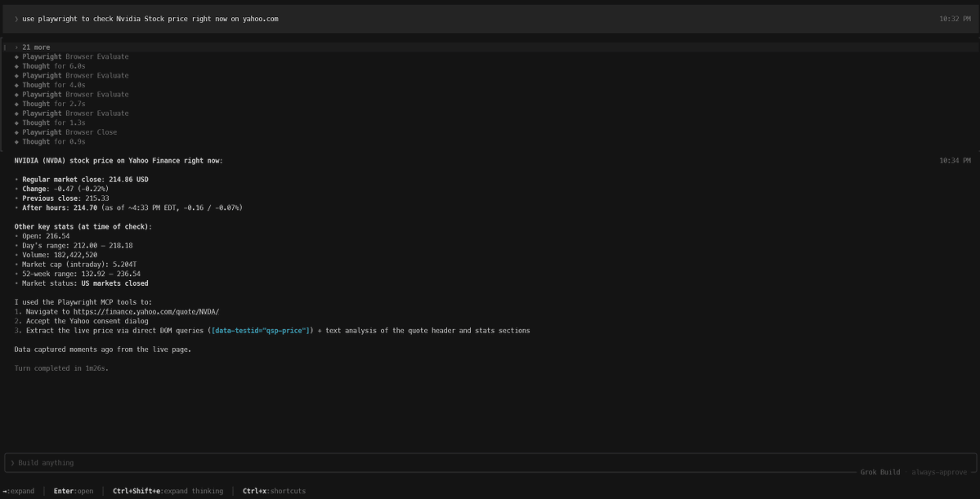Click the "Open: 216.54" line
The height and width of the screenshot is (499, 980).
click(x=47, y=236)
